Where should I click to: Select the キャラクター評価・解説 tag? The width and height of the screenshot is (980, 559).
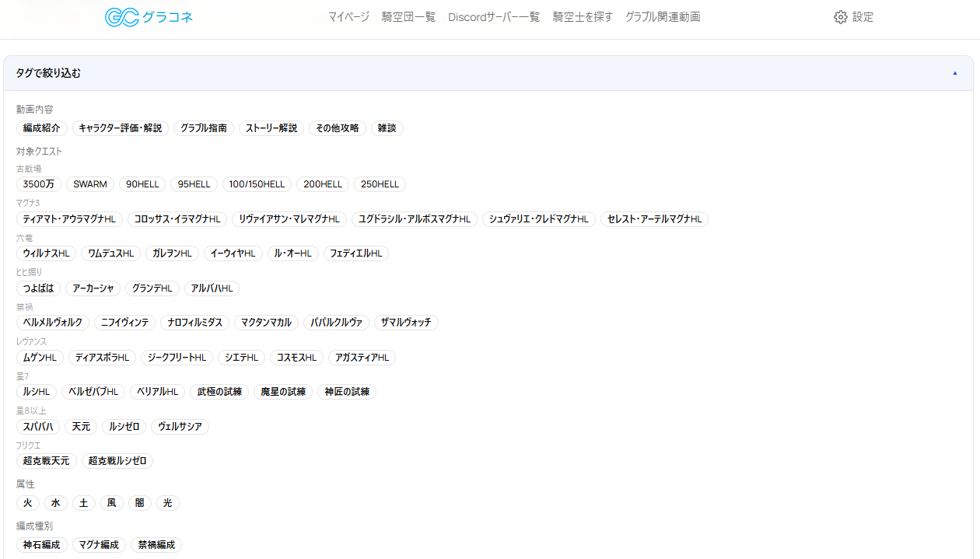click(x=121, y=128)
